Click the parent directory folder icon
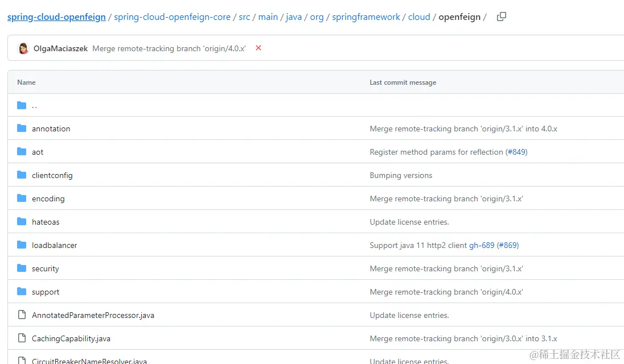 pos(22,105)
